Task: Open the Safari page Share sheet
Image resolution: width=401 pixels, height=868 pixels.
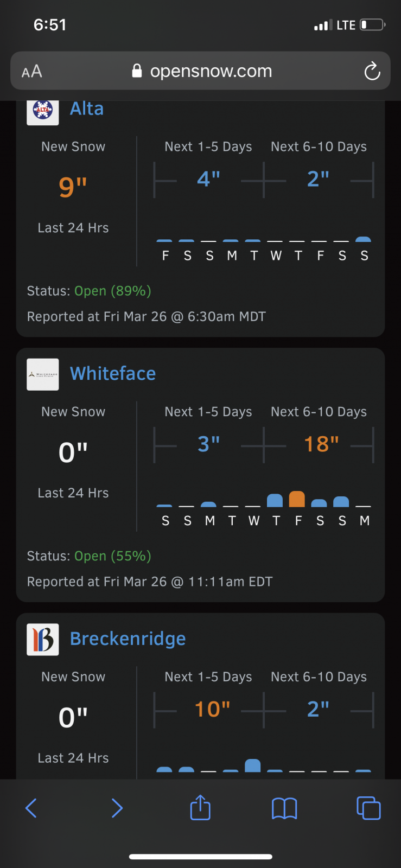Action: [200, 808]
